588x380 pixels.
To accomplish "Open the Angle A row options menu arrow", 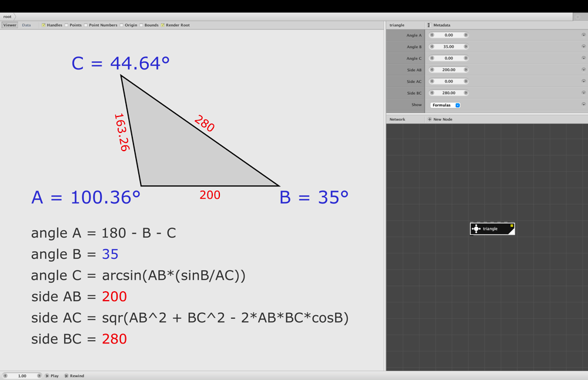I will [583, 35].
